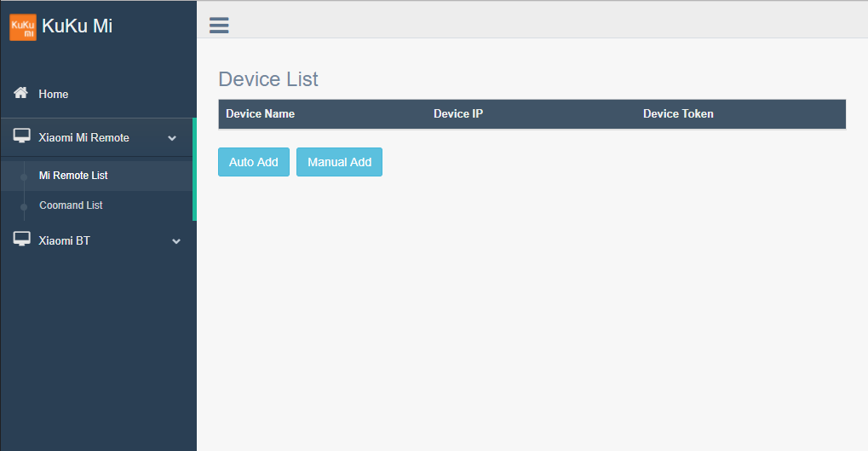This screenshot has height=451, width=868.
Task: Click the monitor icon beside Xiaomi BT
Action: coord(21,240)
